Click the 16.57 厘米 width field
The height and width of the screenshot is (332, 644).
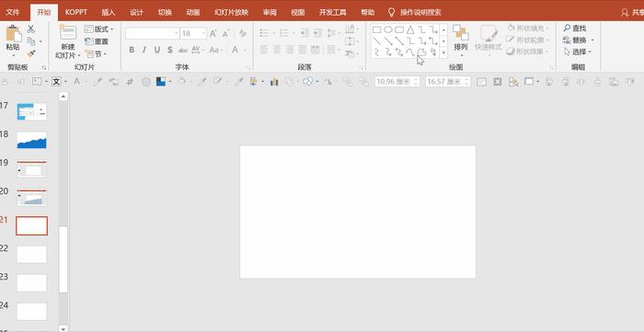(448, 82)
